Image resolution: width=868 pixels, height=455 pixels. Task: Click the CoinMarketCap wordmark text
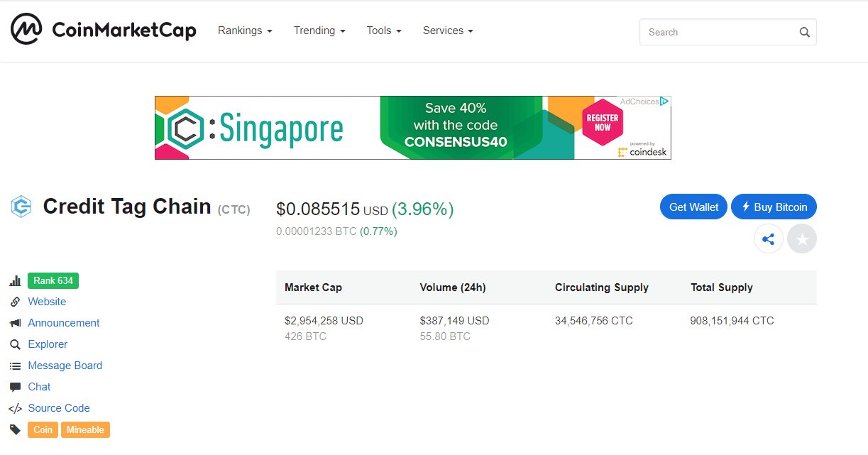click(124, 31)
